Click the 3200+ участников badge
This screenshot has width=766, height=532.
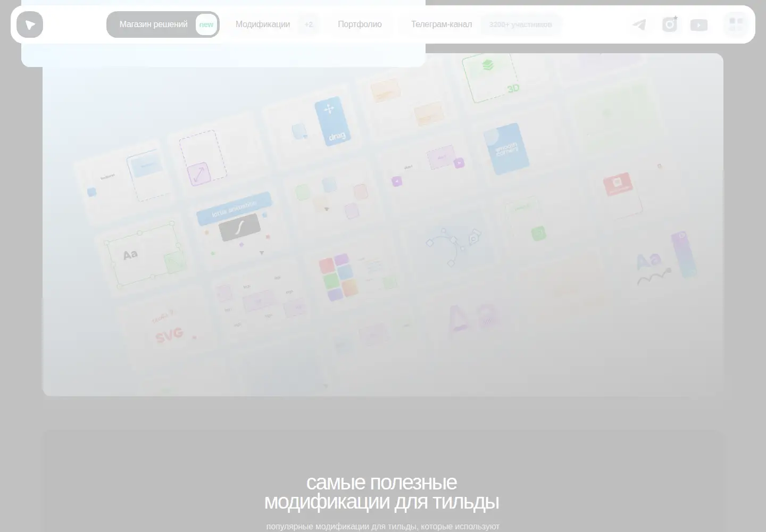pos(521,24)
